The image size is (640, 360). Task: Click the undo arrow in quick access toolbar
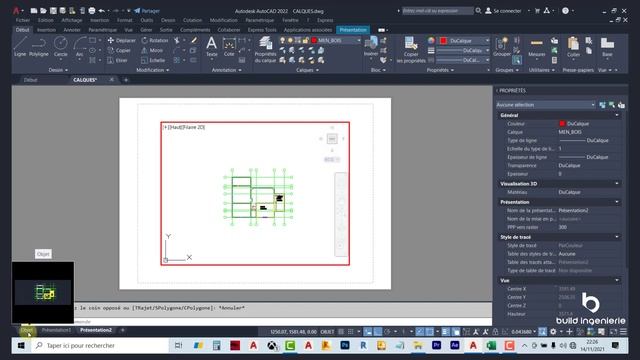click(x=102, y=11)
